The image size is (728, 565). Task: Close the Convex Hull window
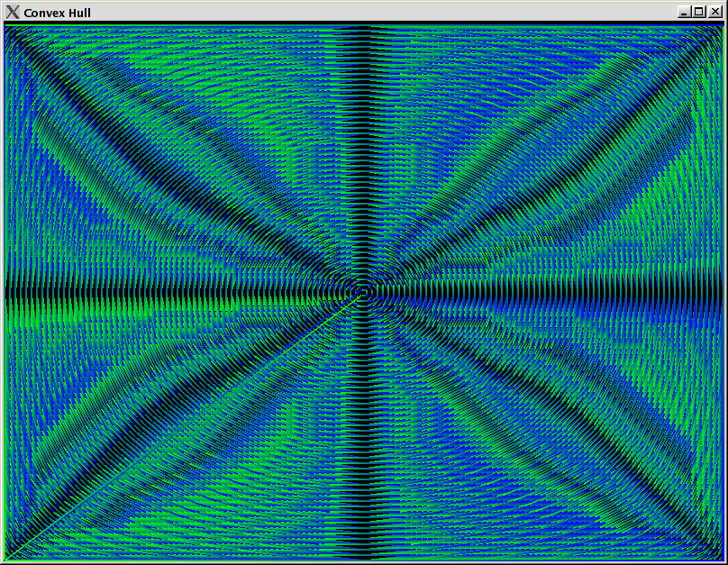tap(715, 12)
